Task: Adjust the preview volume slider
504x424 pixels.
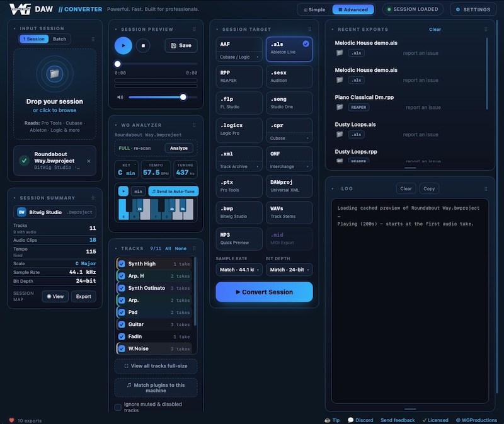Action: coord(163,97)
